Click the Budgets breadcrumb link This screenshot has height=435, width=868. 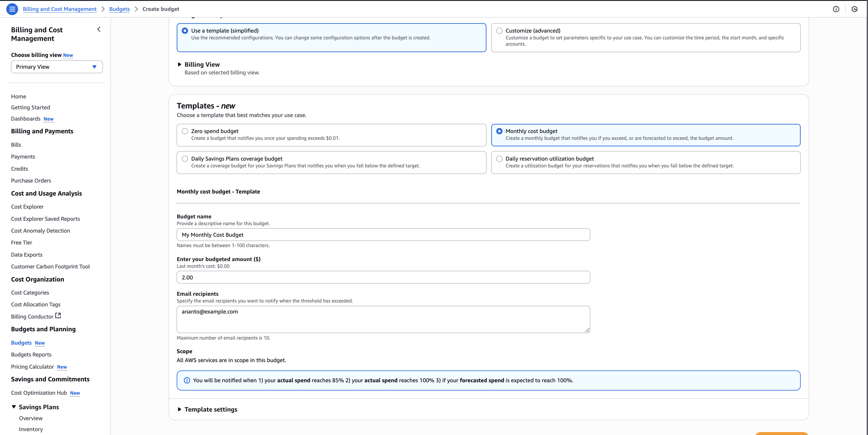coord(119,9)
